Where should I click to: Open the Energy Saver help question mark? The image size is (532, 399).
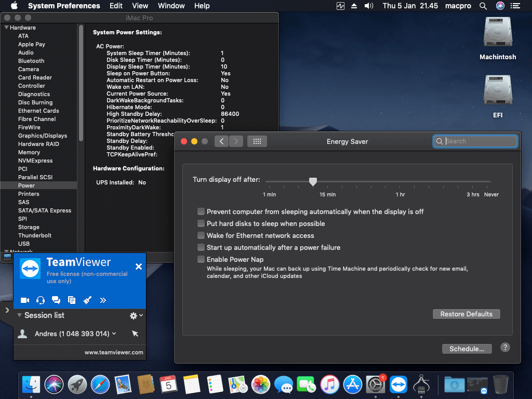click(x=505, y=348)
